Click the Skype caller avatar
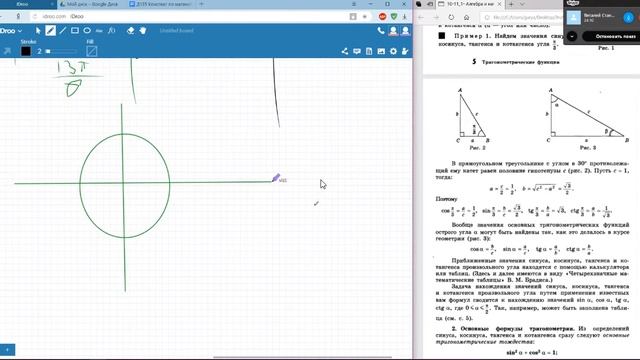Image resolution: width=640 pixels, height=360 pixels. click(573, 18)
